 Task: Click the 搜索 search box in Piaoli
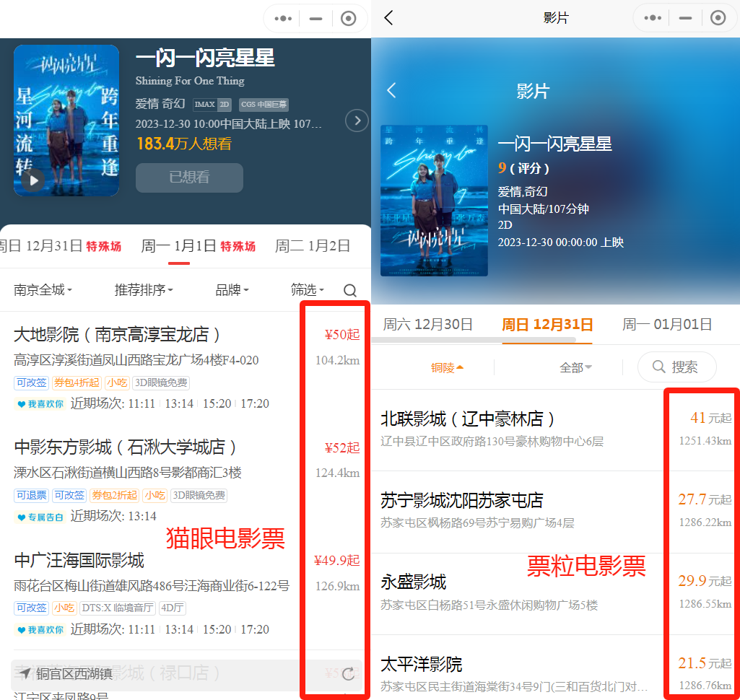coord(676,367)
